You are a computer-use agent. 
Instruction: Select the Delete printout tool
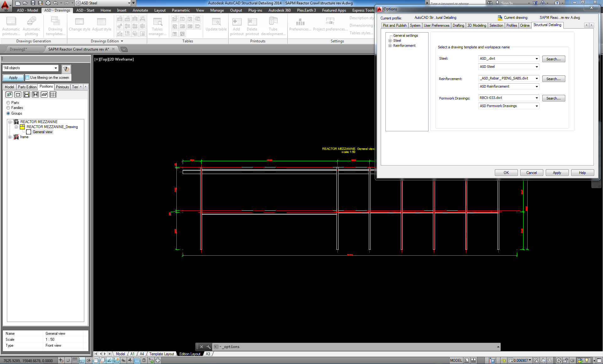[252, 25]
